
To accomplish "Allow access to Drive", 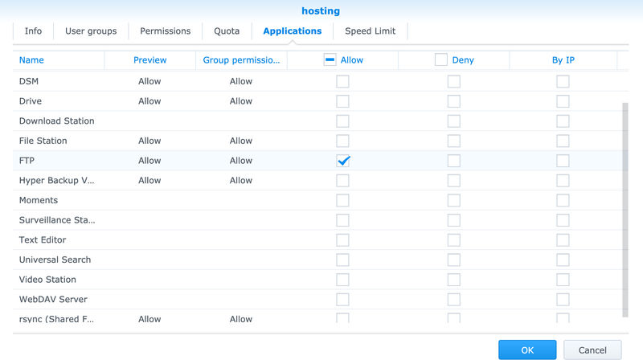I will (343, 101).
